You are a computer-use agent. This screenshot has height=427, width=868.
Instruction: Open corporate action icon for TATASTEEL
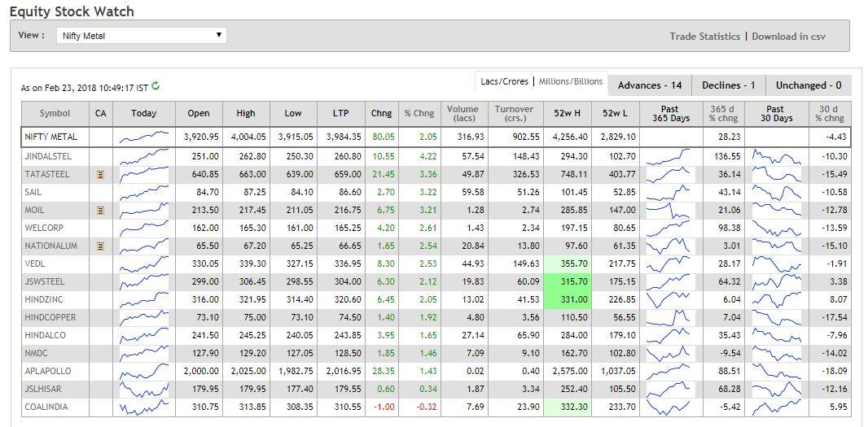tap(100, 174)
